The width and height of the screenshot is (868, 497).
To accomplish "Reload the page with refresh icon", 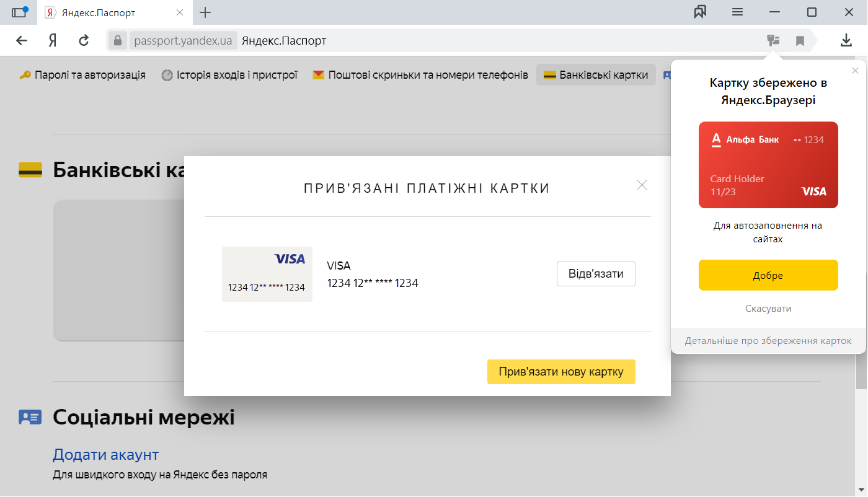I will (x=84, y=41).
